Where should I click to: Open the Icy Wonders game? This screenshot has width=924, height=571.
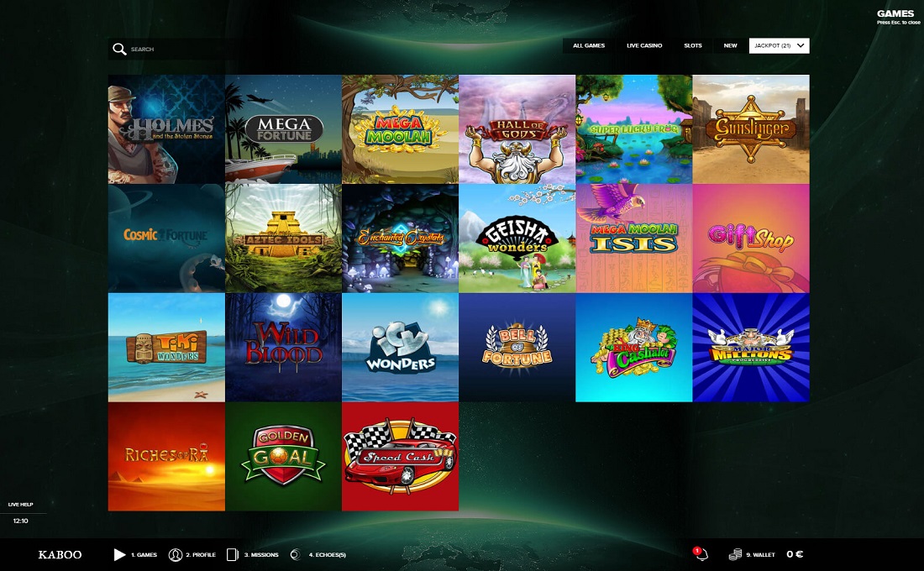pyautogui.click(x=400, y=347)
